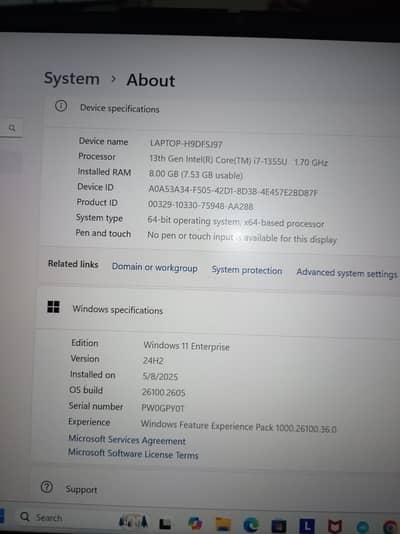400x534 pixels.
Task: Click installed on date 5/8/2025
Action: pos(160,376)
